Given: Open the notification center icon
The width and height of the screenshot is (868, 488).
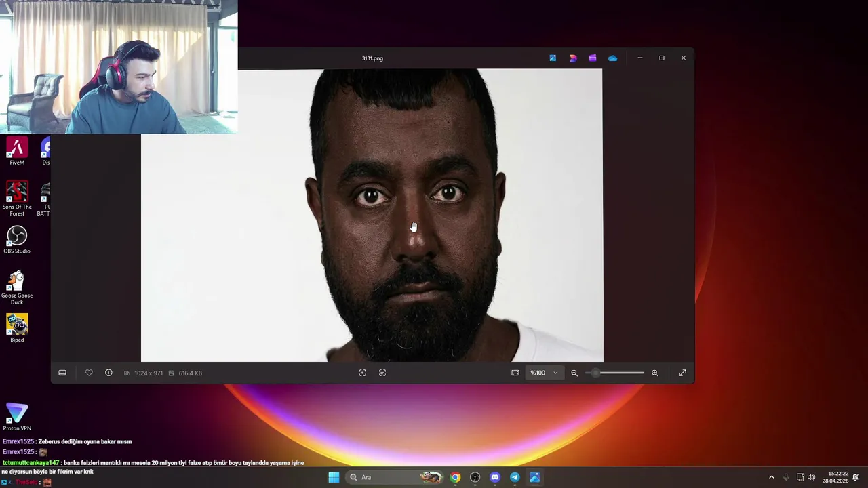Looking at the screenshot, I should point(856,477).
